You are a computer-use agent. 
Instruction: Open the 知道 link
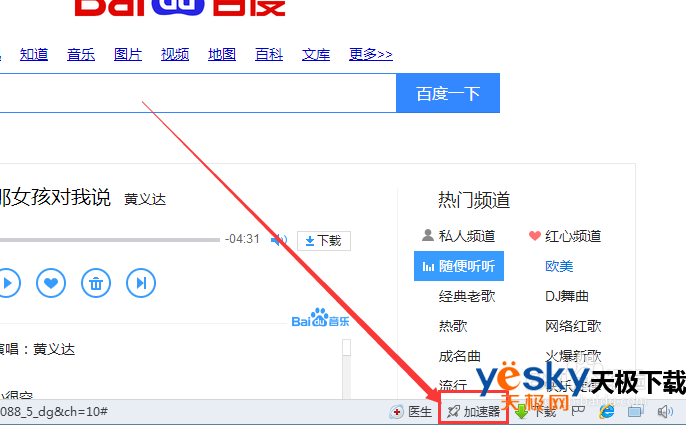tap(34, 54)
